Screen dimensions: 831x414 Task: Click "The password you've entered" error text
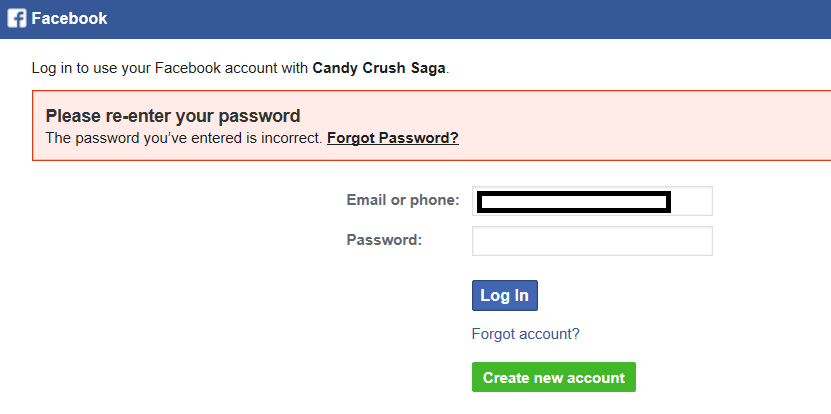click(150, 138)
